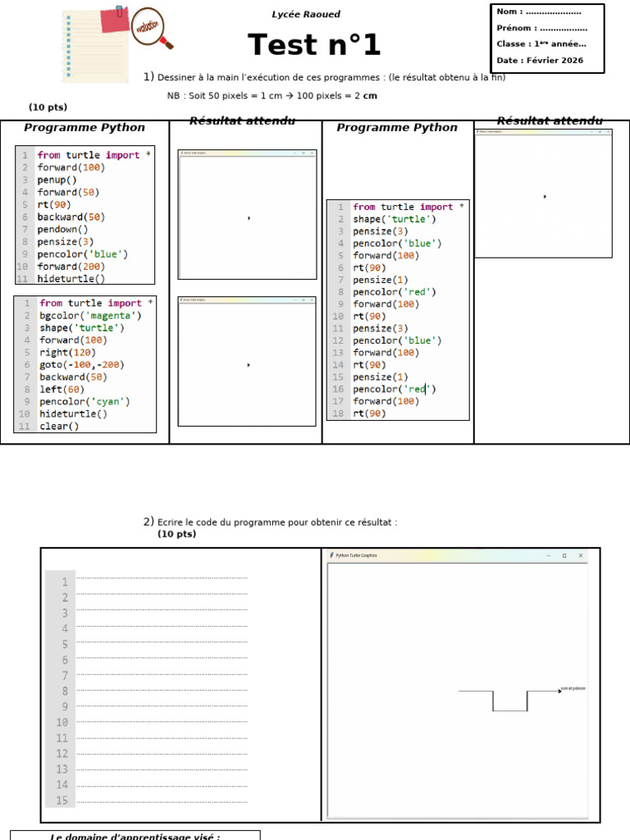Click the code line 'right(120)'

tap(67, 353)
